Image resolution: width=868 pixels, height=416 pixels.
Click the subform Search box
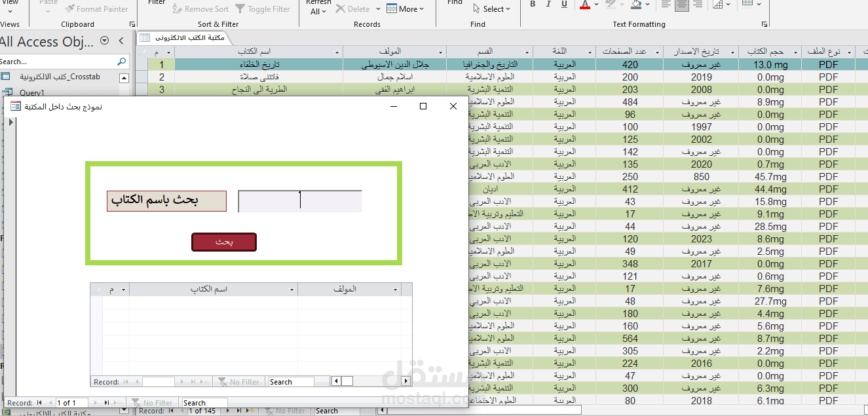point(291,382)
